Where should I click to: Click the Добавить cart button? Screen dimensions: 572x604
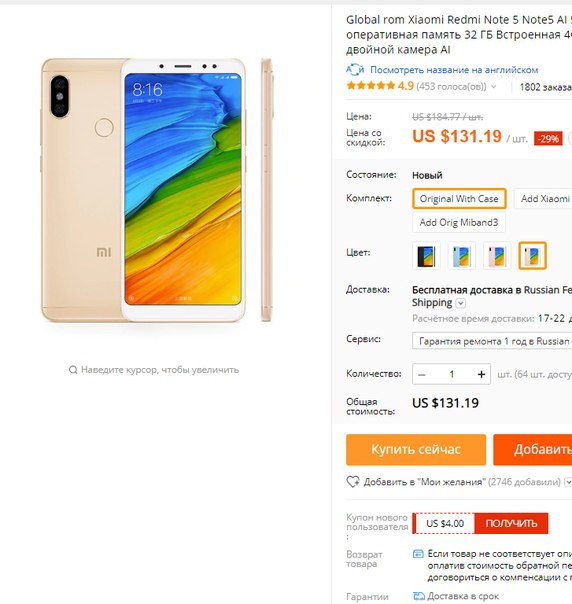pyautogui.click(x=533, y=450)
